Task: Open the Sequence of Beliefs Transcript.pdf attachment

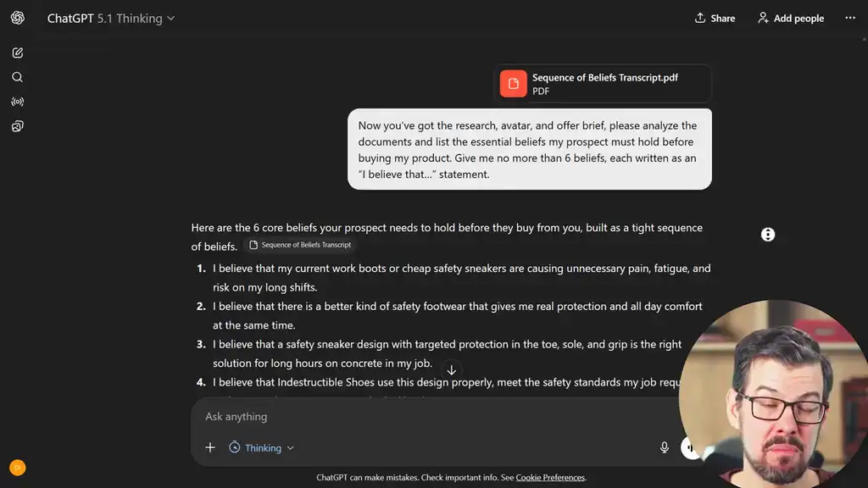Action: coord(603,84)
